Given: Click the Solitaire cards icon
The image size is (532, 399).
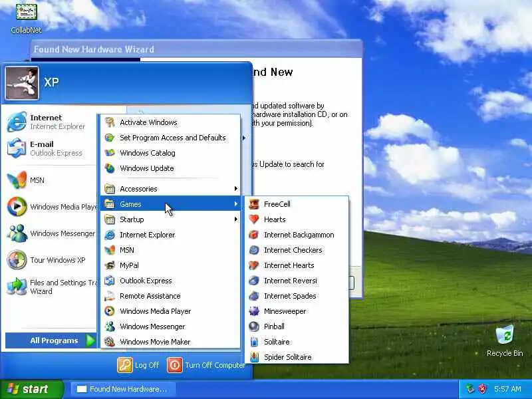Looking at the screenshot, I should 254,342.
